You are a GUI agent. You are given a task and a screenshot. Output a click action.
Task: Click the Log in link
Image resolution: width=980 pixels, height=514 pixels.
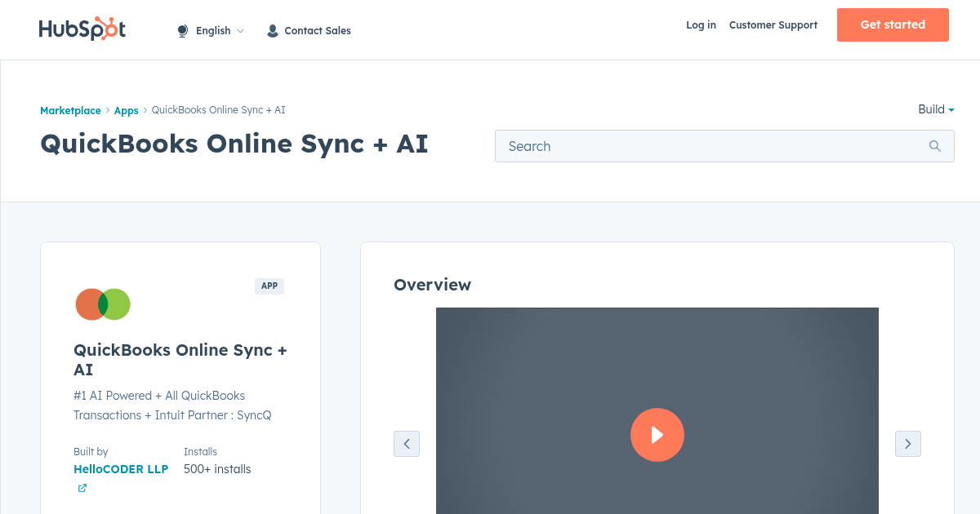coord(701,25)
